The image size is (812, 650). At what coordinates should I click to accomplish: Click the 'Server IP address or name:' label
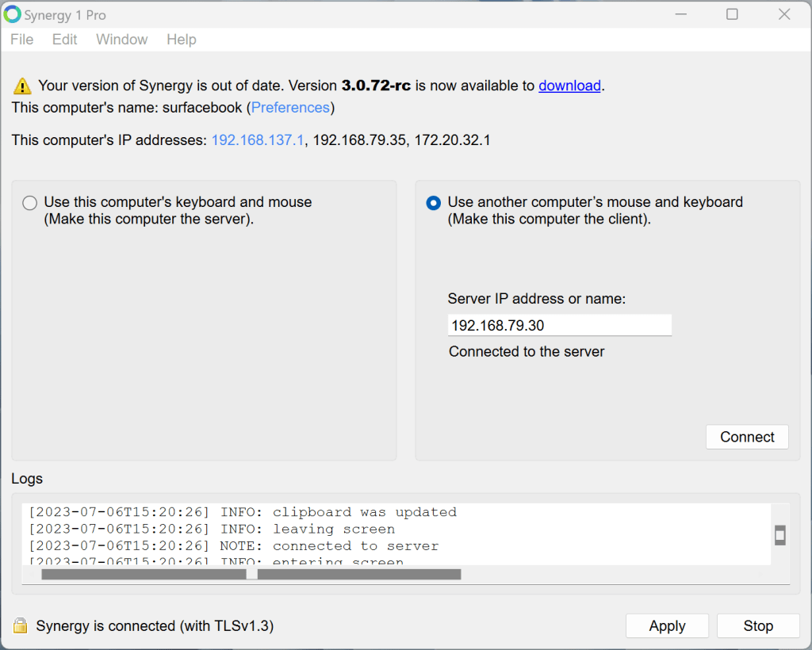537,299
